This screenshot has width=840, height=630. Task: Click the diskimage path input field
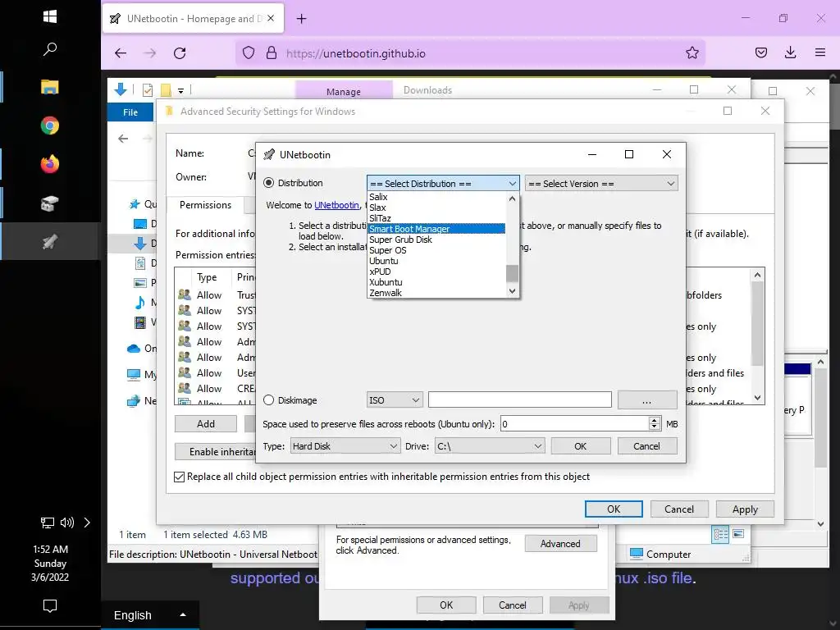pos(519,399)
